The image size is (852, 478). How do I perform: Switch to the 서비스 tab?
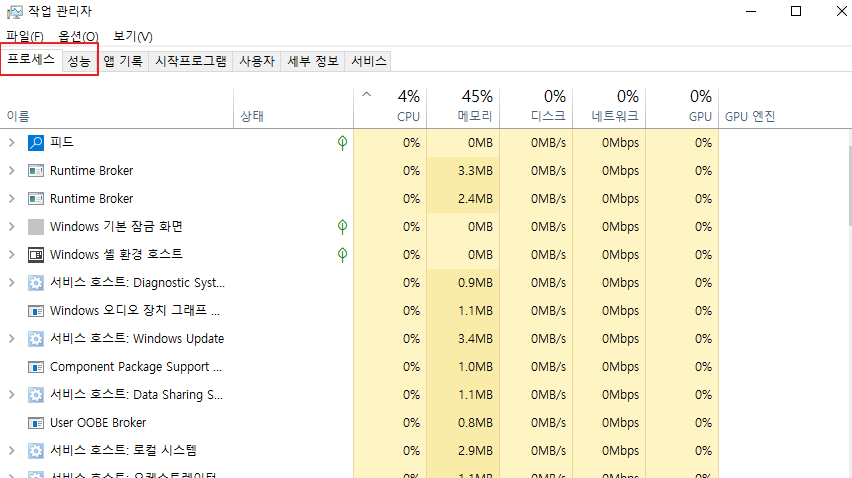pos(368,61)
